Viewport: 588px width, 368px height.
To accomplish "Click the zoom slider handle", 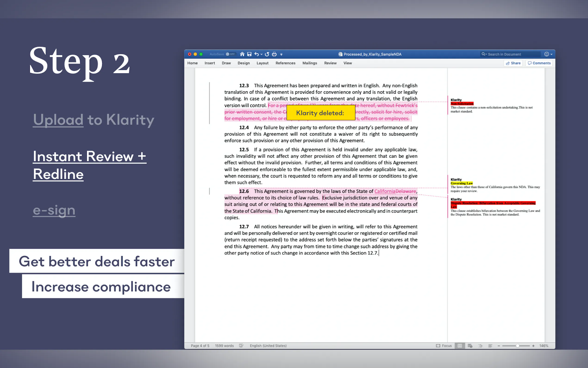I will click(x=517, y=346).
